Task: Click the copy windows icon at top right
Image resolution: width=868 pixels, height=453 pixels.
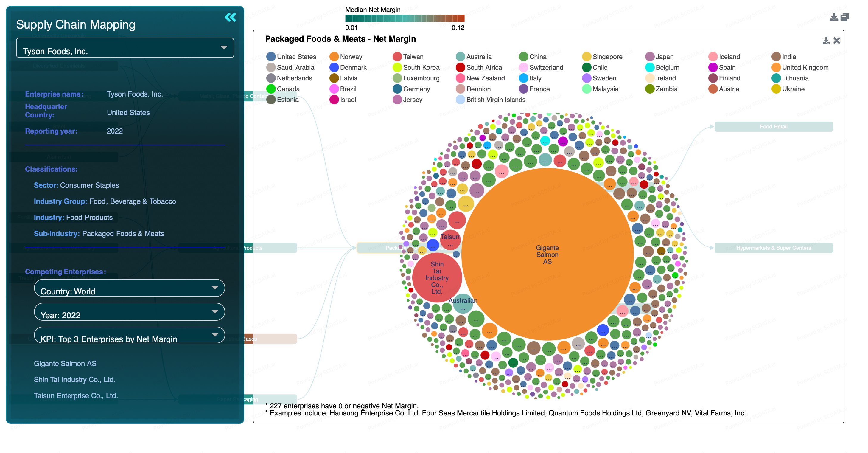Action: [845, 17]
